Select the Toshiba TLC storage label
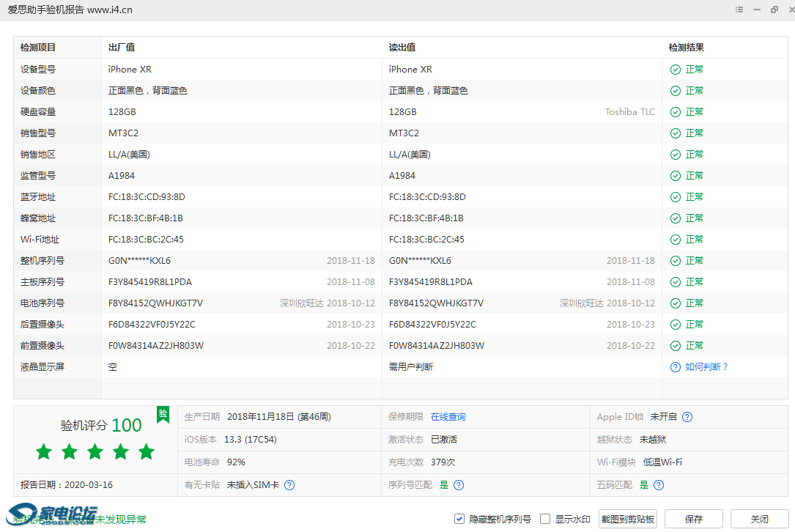This screenshot has width=795, height=532. [x=629, y=112]
